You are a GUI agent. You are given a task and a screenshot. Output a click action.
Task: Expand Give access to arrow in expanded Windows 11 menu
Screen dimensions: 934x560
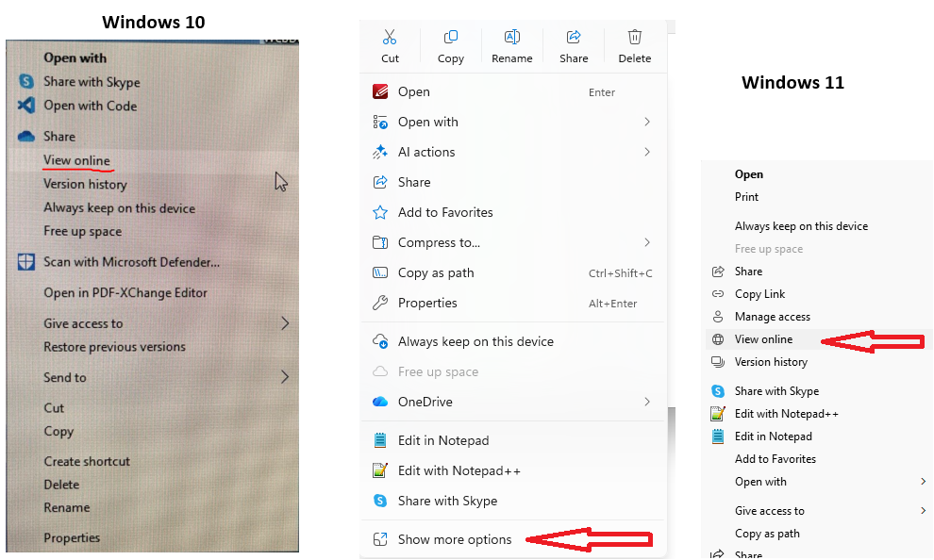[x=923, y=510]
